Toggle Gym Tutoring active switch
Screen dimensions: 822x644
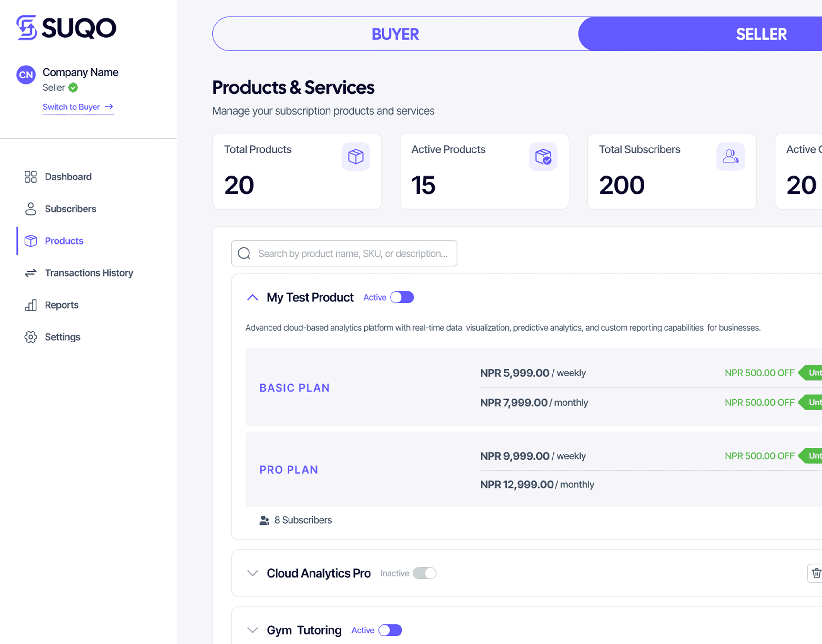pos(391,630)
